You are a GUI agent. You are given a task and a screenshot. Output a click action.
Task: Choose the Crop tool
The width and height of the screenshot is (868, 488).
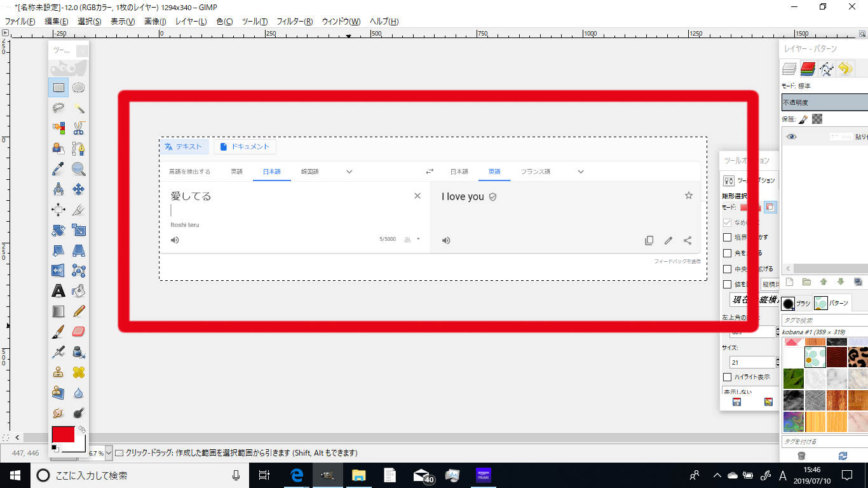79,210
